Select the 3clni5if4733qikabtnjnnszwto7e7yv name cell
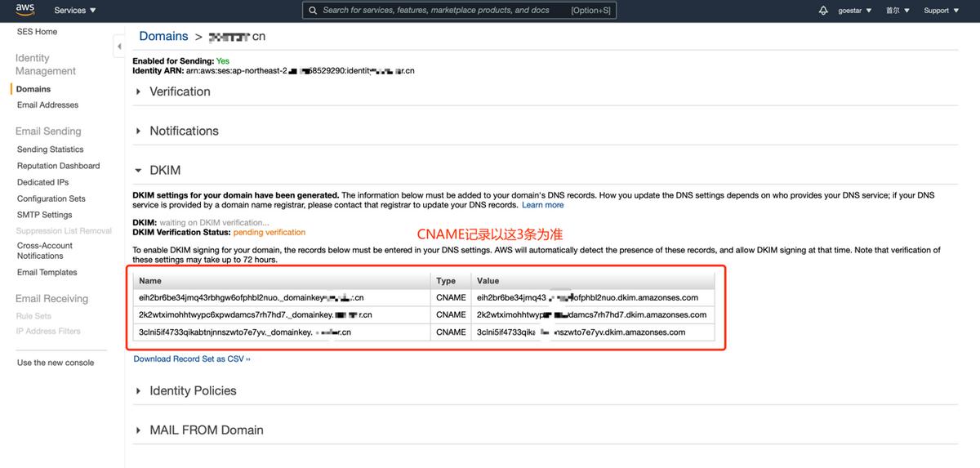This screenshot has width=980, height=468. [283, 332]
